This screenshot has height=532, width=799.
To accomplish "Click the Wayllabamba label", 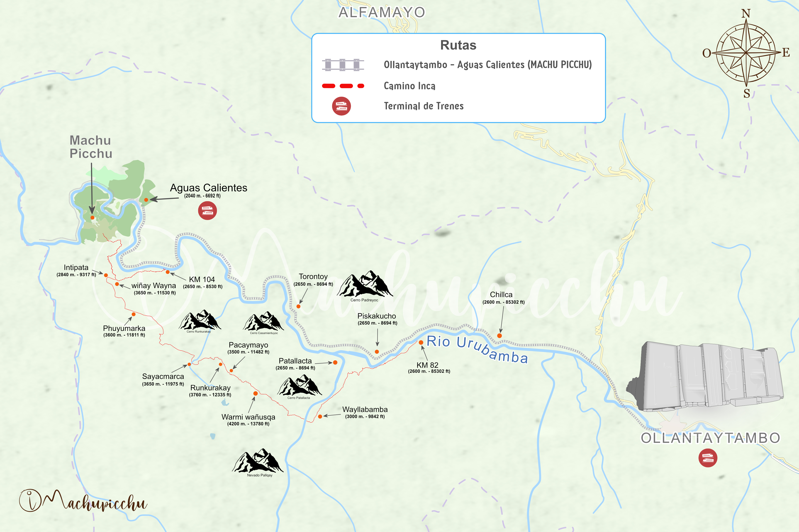I will [365, 409].
